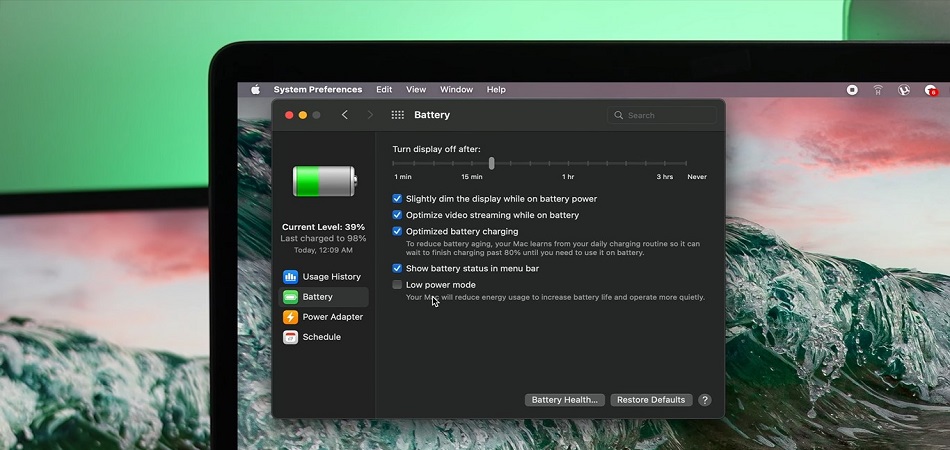The image size is (950, 450).
Task: Close the Battery window with red button
Action: (x=289, y=115)
